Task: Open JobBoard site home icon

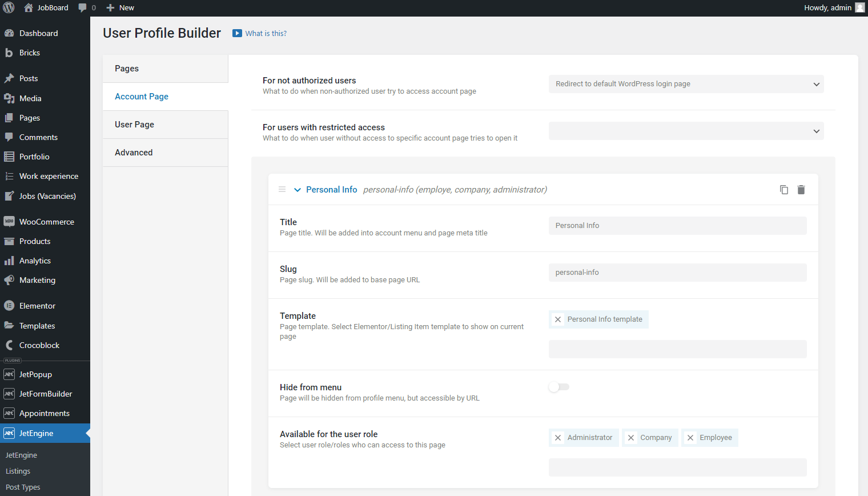Action: click(29, 7)
